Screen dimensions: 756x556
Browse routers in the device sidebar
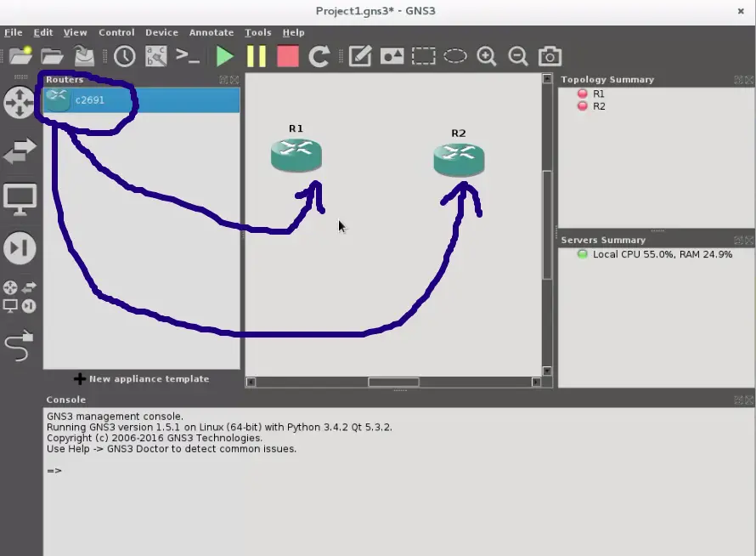point(20,102)
